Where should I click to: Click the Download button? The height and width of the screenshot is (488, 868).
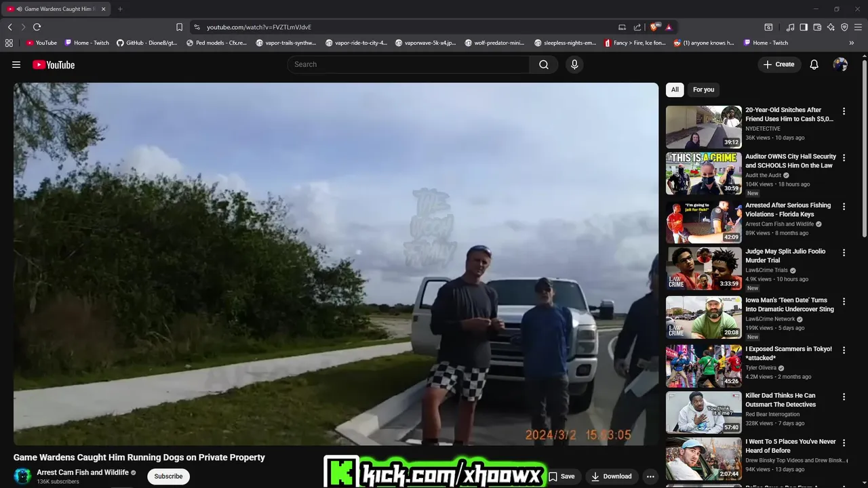(x=612, y=476)
